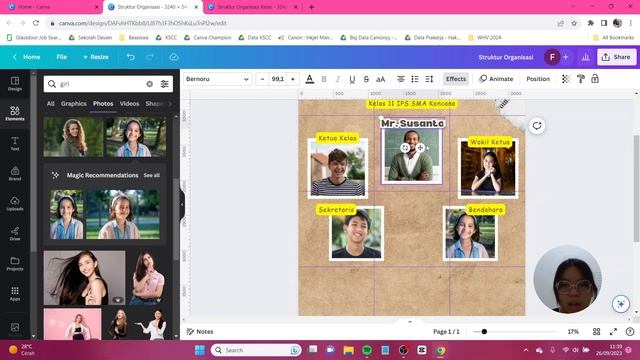640x360 pixels.
Task: Increase font size with plus button
Action: pos(293,79)
